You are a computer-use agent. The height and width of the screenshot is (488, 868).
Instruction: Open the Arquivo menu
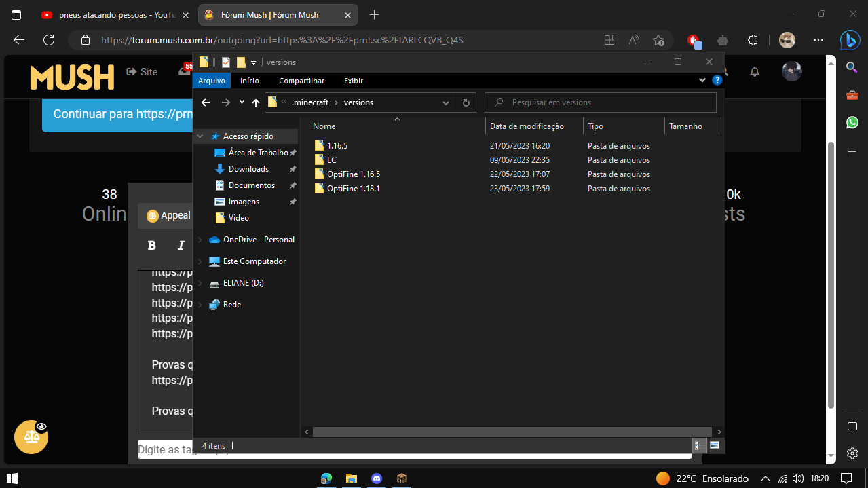[x=212, y=81]
